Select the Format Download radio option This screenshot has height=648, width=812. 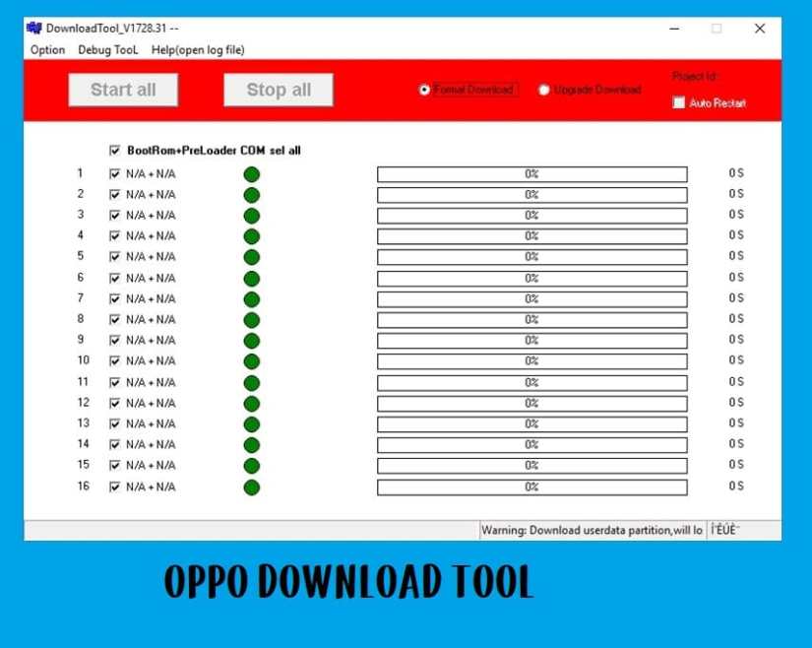[x=424, y=90]
